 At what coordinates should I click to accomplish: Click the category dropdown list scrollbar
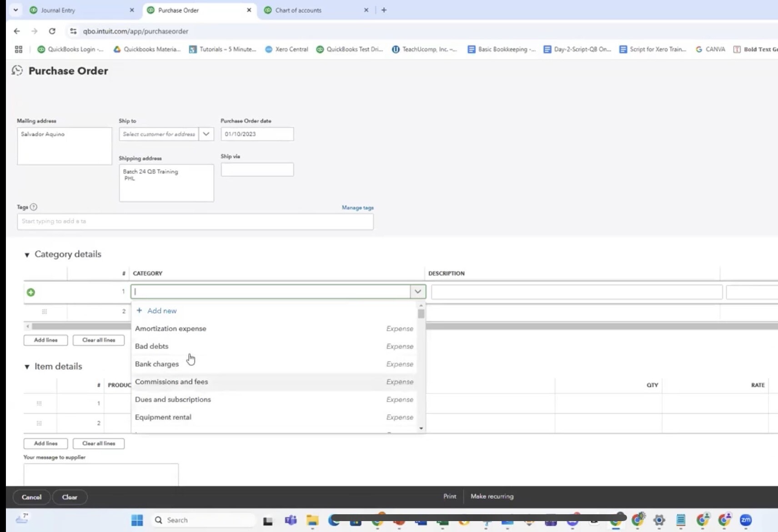pos(421,314)
